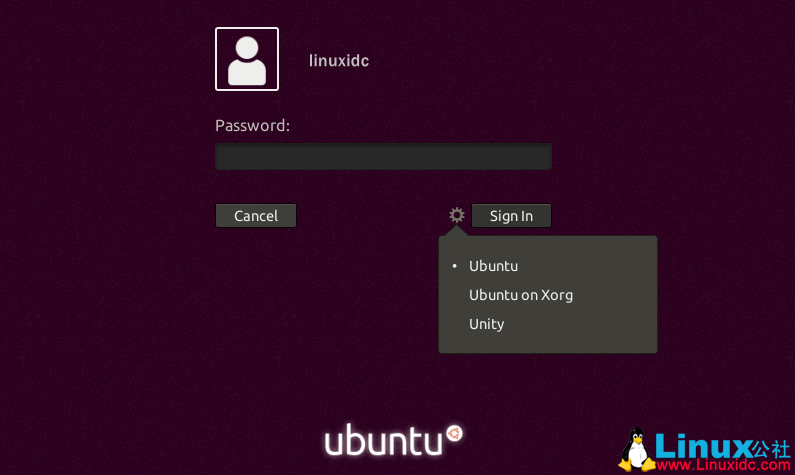Focus the Password input field
The width and height of the screenshot is (795, 475).
tap(383, 156)
